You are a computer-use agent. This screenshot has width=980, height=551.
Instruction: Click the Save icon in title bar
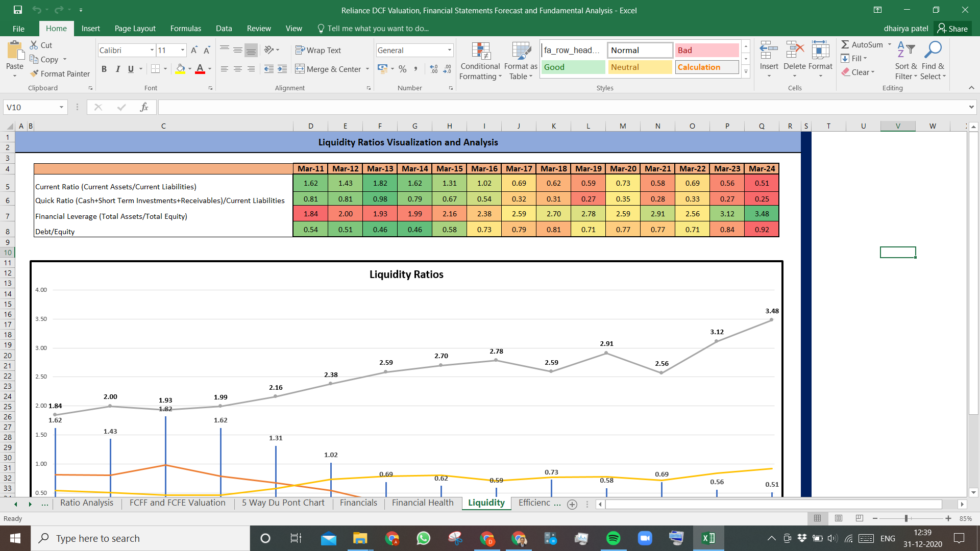pos(18,10)
